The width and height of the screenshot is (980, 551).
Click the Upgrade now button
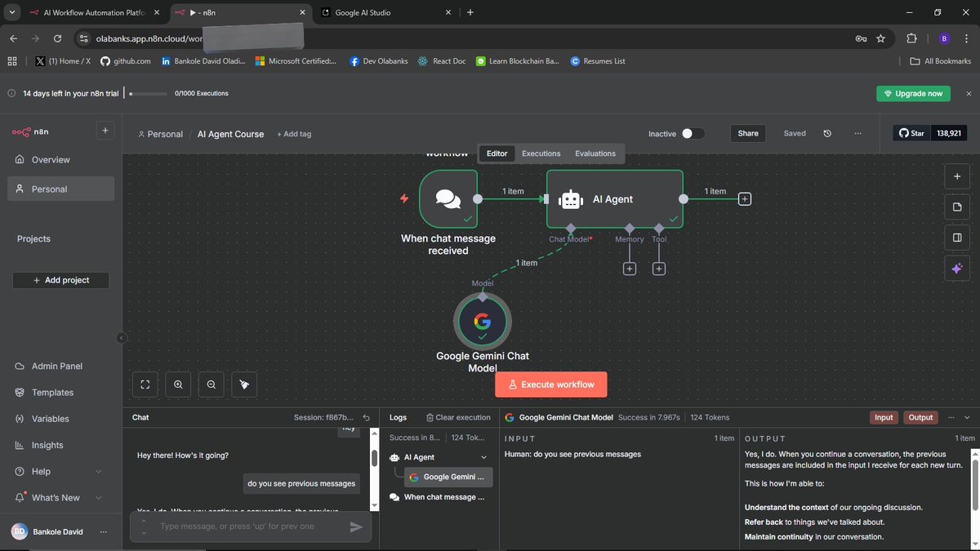(914, 94)
